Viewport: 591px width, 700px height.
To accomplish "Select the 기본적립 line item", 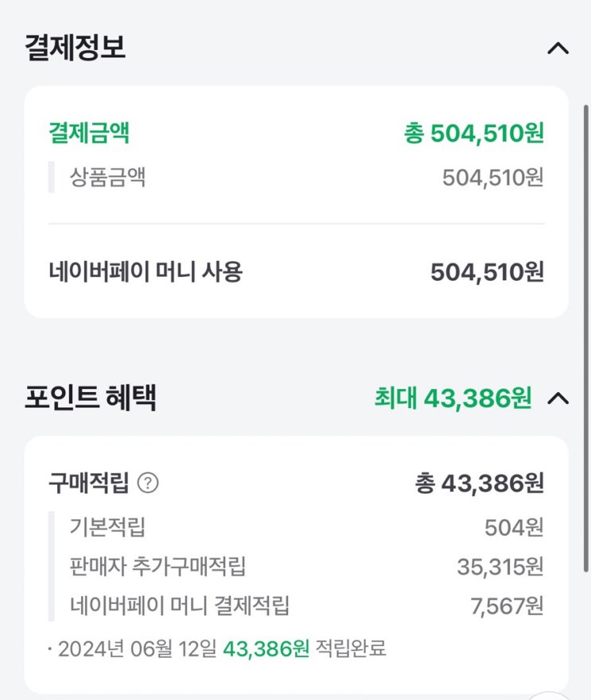I will point(107,527).
